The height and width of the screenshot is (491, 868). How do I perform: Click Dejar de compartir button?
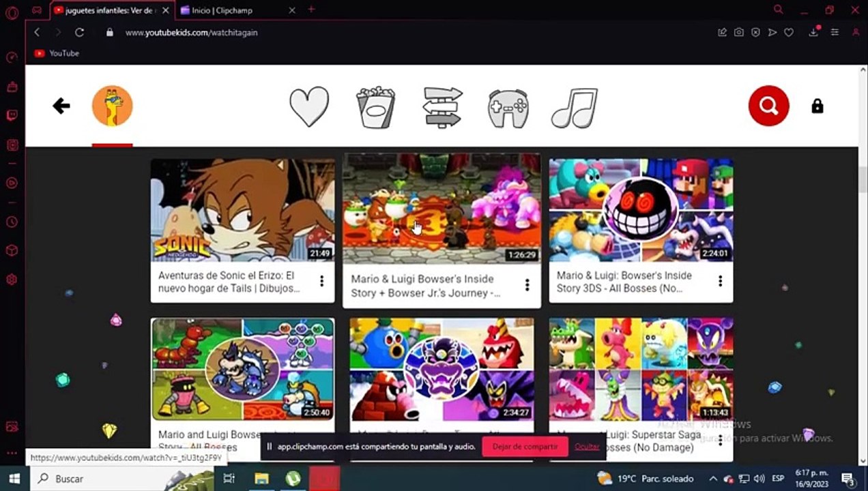[525, 447]
